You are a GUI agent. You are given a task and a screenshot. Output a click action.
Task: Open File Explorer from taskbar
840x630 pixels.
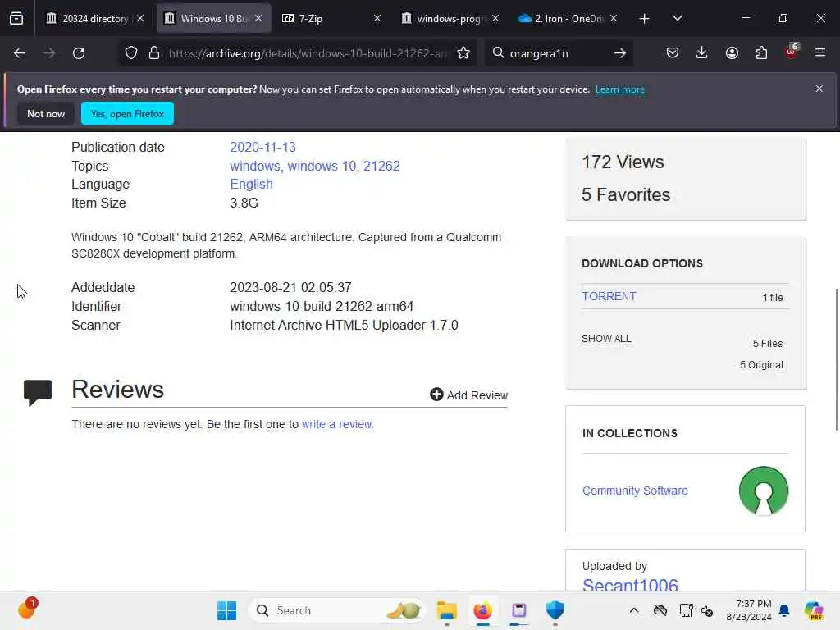click(x=447, y=610)
